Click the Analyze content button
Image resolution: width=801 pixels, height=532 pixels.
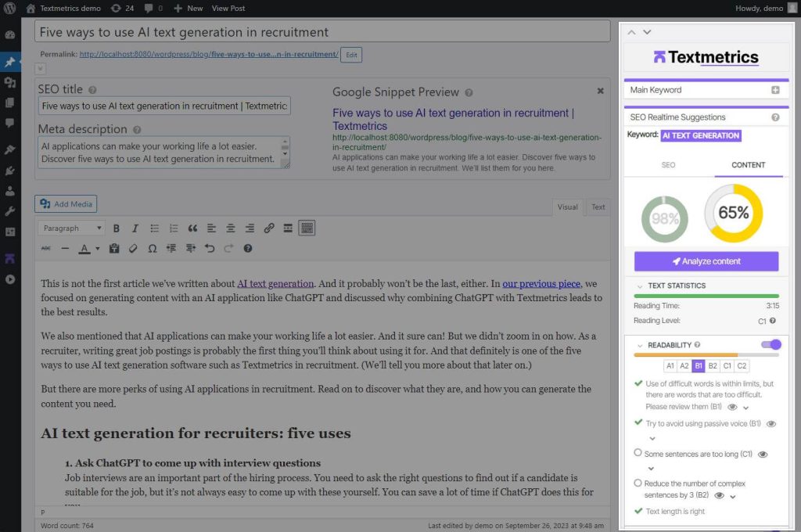pyautogui.click(x=706, y=261)
